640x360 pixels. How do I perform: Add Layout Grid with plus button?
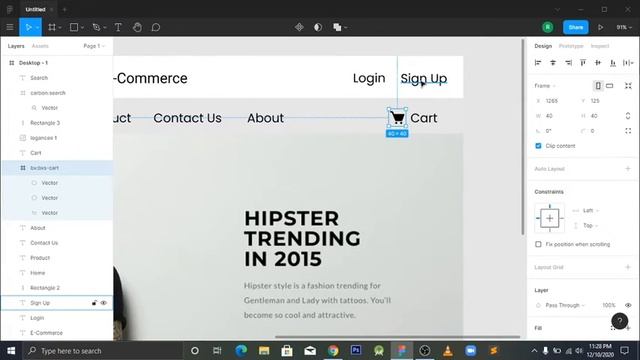(x=628, y=267)
